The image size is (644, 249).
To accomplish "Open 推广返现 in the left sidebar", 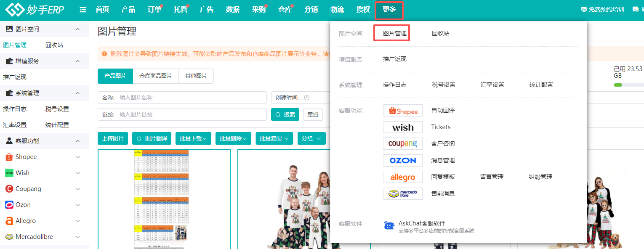I will [x=15, y=77].
